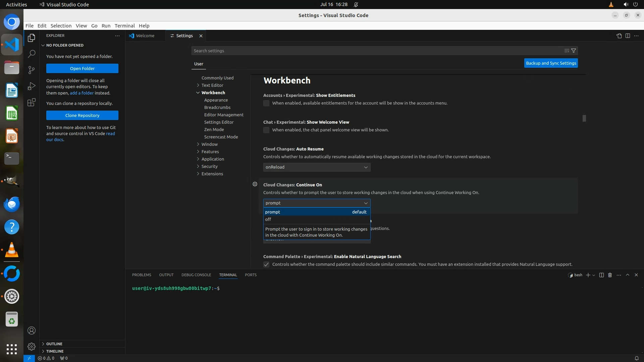Click the Accounts icon in activity bar
The height and width of the screenshot is (362, 644).
point(32,330)
